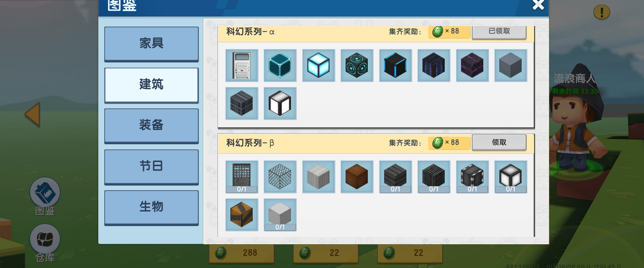Select the server cabinet block in 科幻系列-α
The width and height of the screenshot is (644, 268).
coord(242,66)
